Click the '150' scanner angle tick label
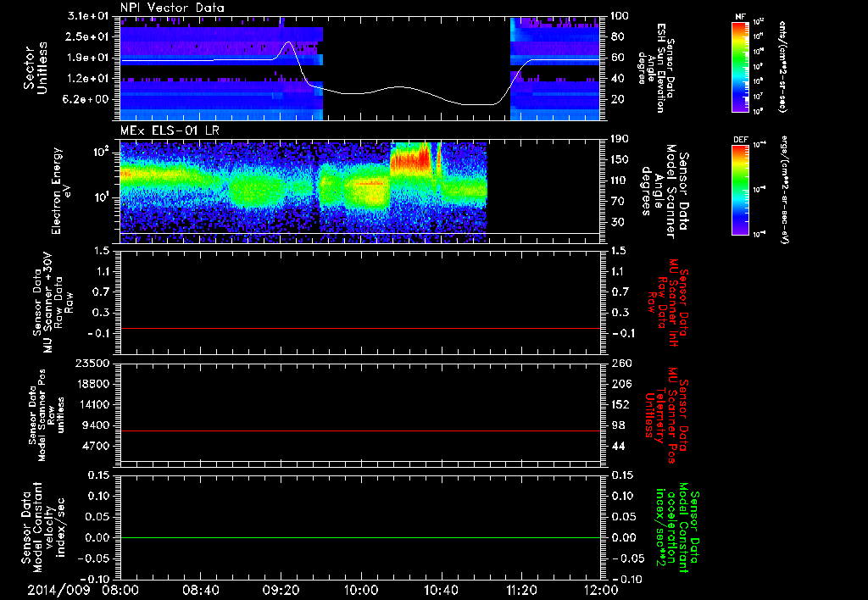Viewport: 868px width, 600px height. click(620, 159)
